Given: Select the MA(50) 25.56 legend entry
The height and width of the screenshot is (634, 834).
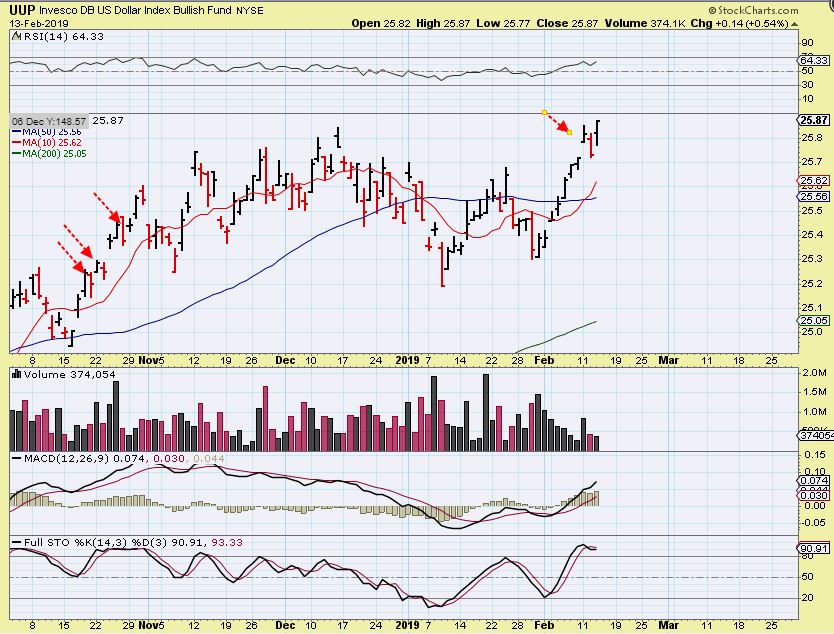Looking at the screenshot, I should [x=47, y=131].
